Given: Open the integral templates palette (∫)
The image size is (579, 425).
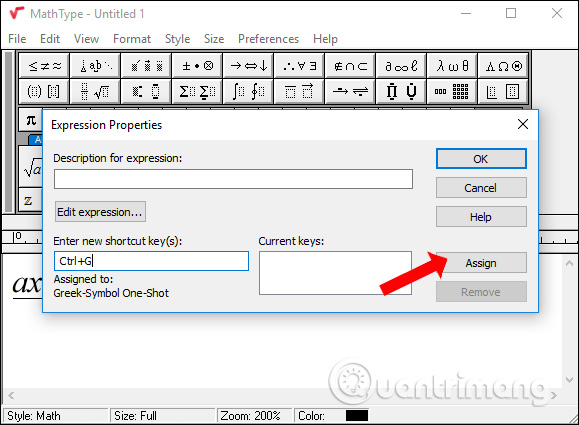Looking at the screenshot, I should 248,91.
